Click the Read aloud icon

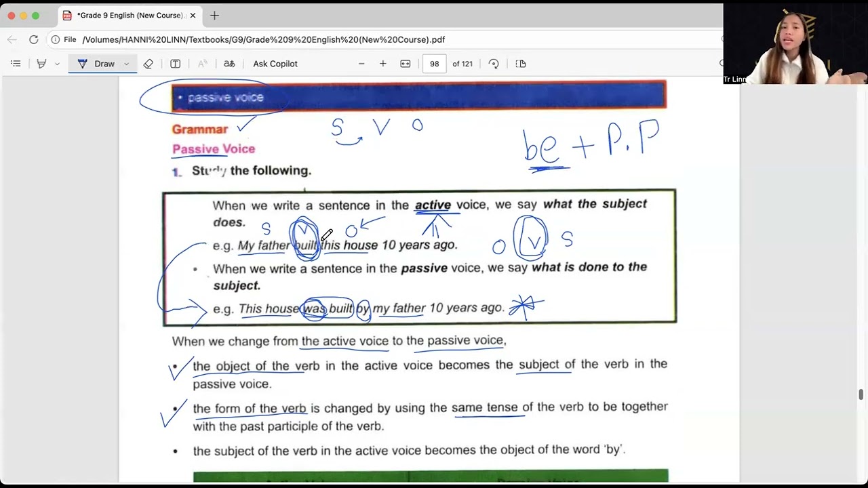point(202,64)
